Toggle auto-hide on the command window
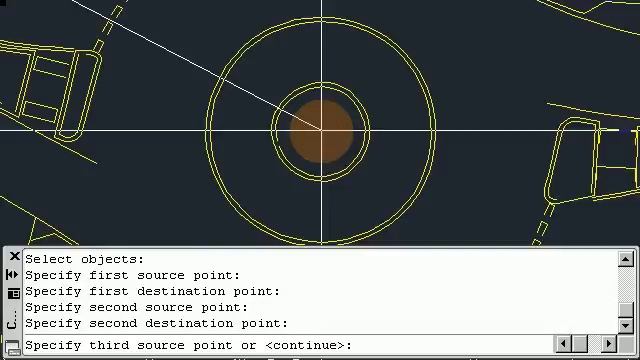Screen dimensions: 640x360 pos(12,275)
